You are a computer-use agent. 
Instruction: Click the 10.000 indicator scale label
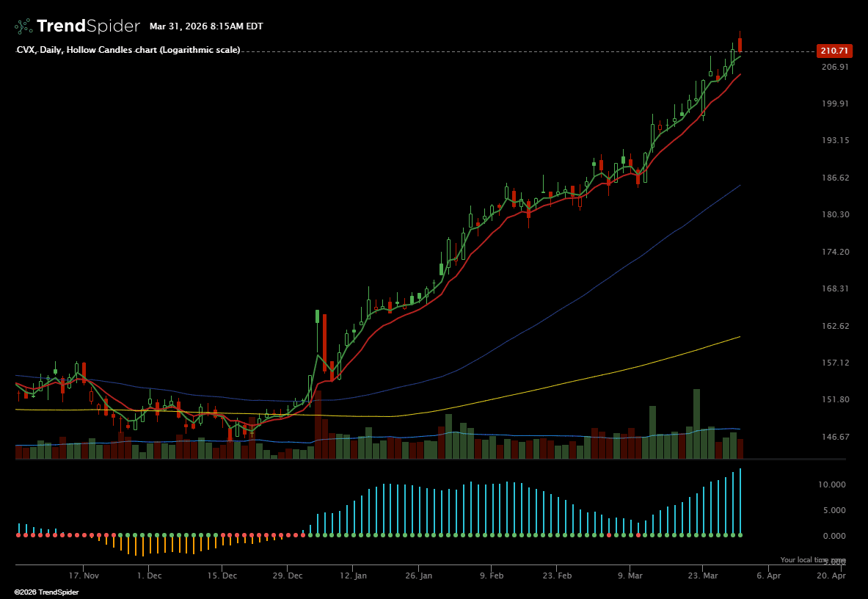[834, 485]
